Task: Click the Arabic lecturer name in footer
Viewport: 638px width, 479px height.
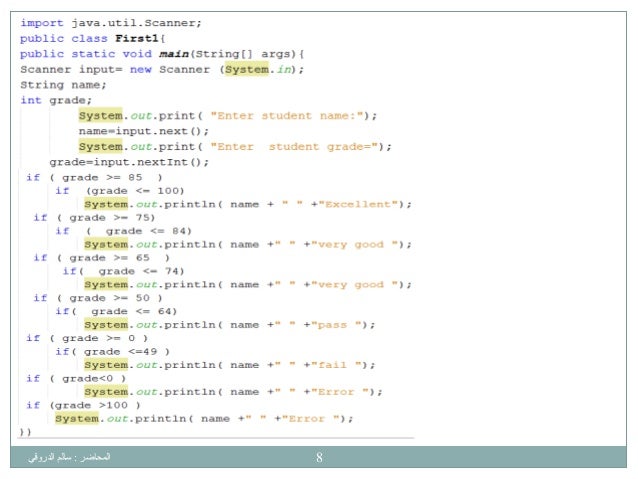Action: pyautogui.click(x=69, y=457)
